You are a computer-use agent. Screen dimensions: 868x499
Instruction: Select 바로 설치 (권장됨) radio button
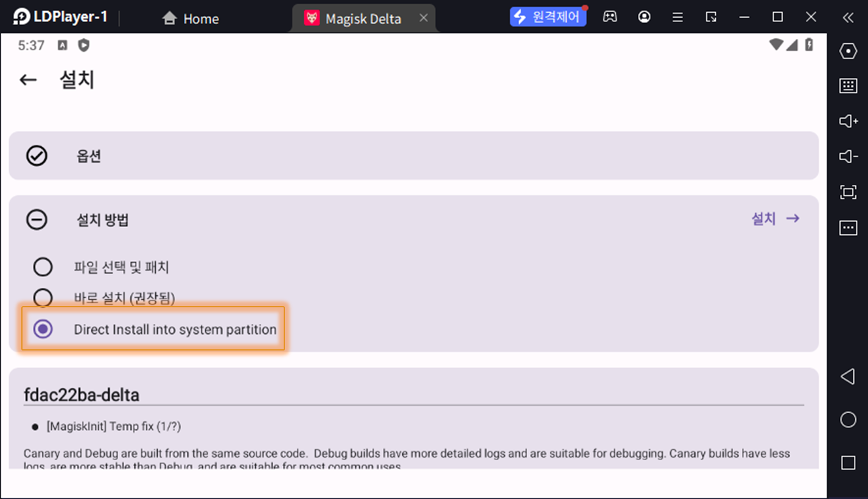[43, 298]
